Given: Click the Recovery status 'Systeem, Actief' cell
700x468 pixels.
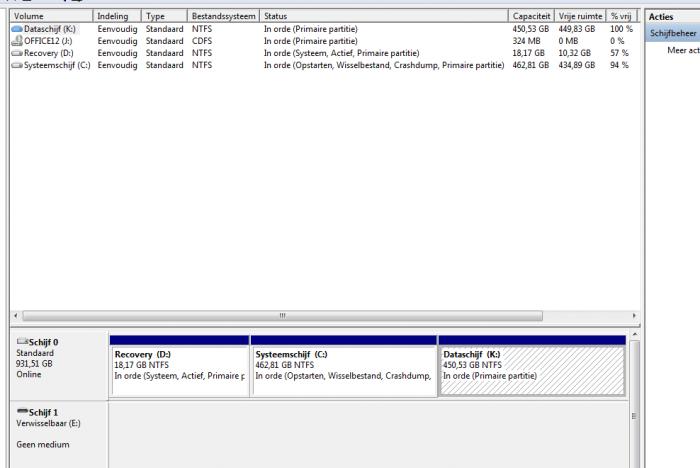Looking at the screenshot, I should 342,53.
